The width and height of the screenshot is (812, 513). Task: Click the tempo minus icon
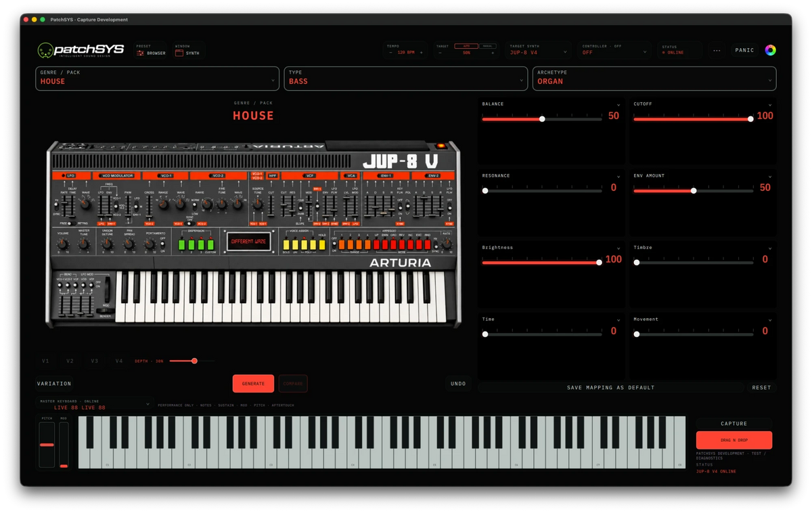(x=390, y=53)
